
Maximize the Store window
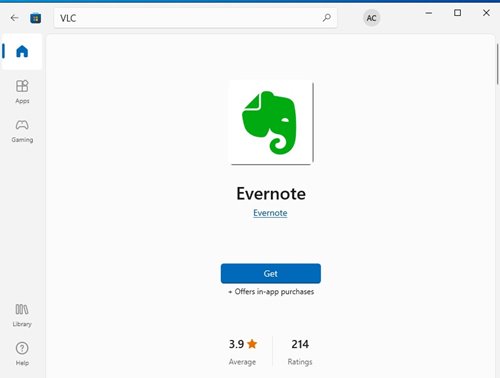(x=457, y=13)
